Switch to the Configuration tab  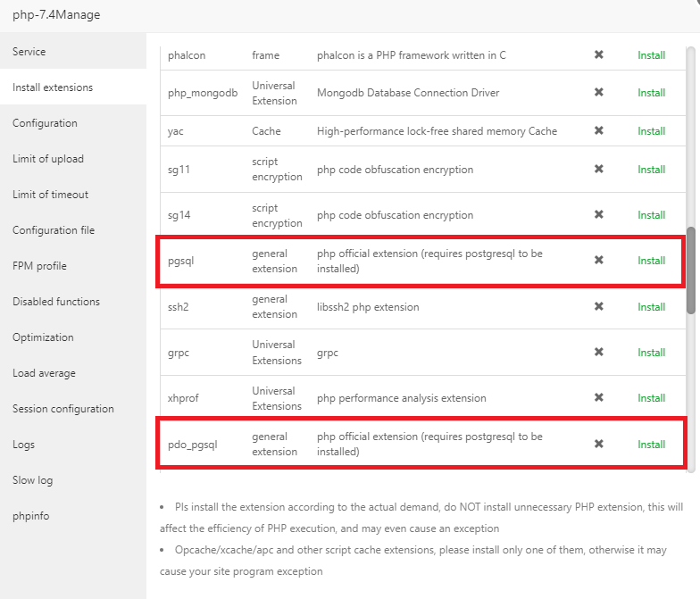tap(45, 123)
